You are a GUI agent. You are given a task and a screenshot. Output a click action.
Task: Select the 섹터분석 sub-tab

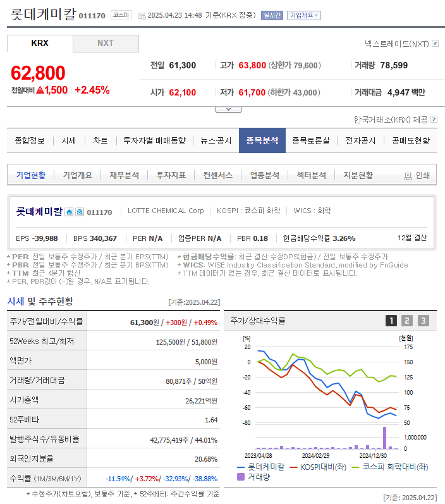tap(312, 175)
